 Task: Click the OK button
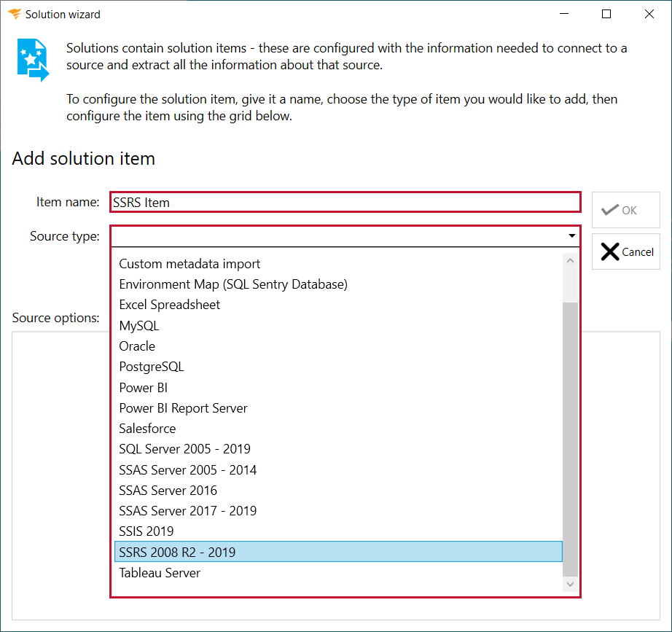tap(625, 210)
